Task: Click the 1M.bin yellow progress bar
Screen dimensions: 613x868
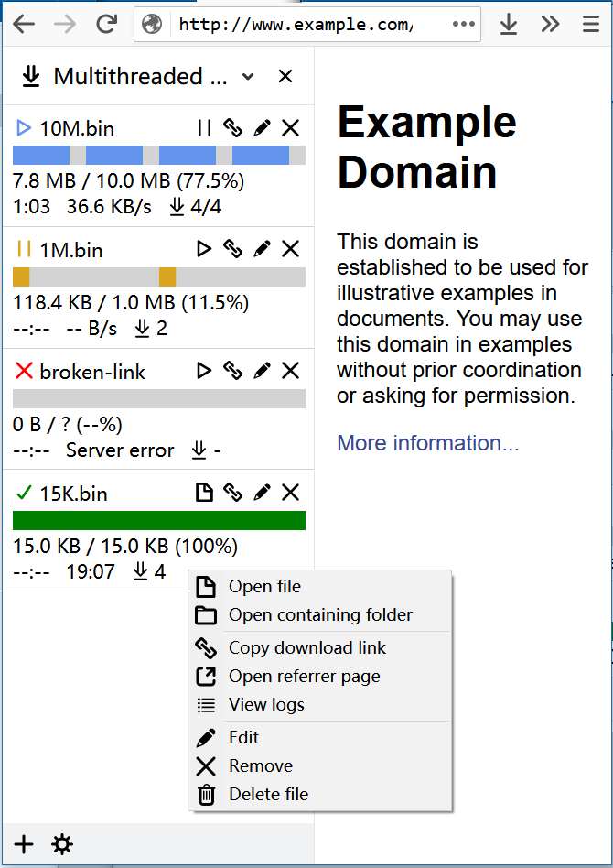Action: tap(159, 277)
